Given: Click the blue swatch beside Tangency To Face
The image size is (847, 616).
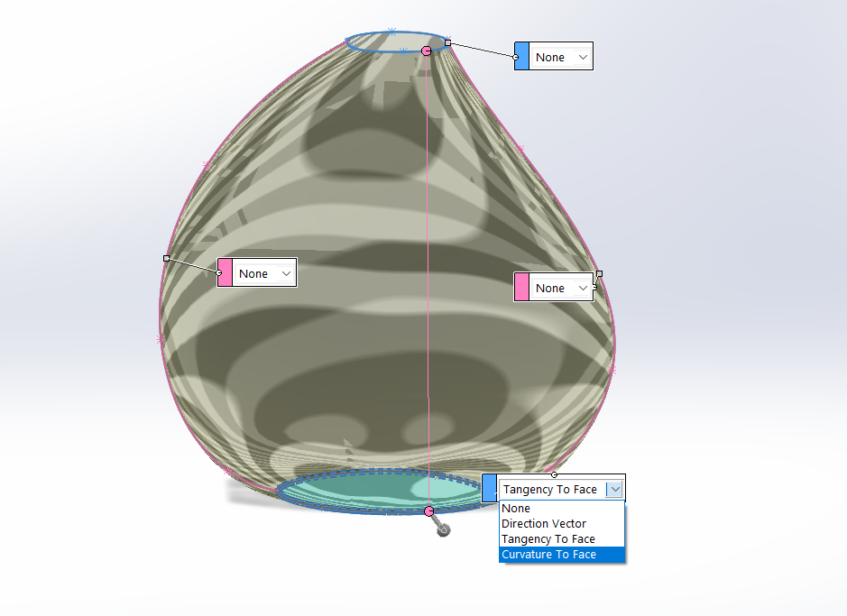Looking at the screenshot, I should pyautogui.click(x=489, y=489).
